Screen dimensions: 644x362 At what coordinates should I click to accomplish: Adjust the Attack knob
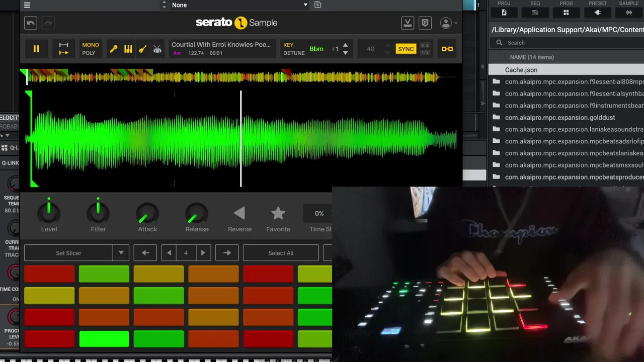[x=147, y=214]
